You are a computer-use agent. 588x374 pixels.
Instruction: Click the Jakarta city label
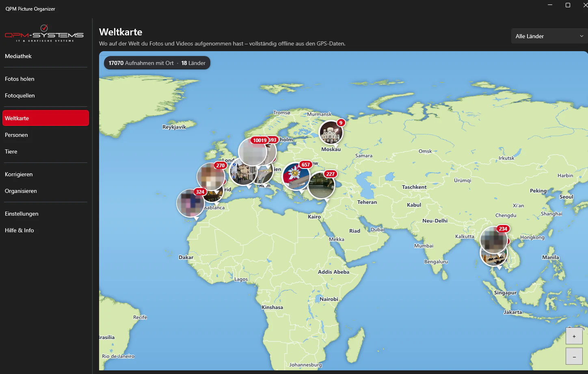[x=513, y=312]
